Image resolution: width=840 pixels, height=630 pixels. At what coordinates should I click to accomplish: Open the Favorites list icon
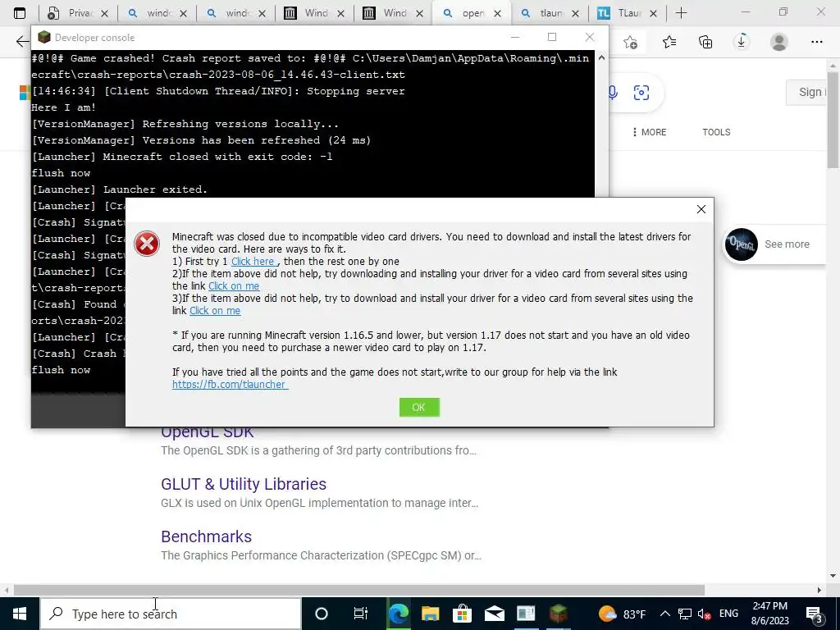point(669,42)
